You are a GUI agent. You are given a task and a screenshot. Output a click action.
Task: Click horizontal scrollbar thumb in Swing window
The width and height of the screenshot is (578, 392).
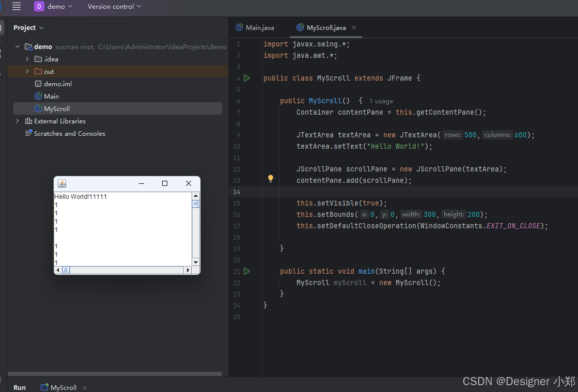coord(66,270)
